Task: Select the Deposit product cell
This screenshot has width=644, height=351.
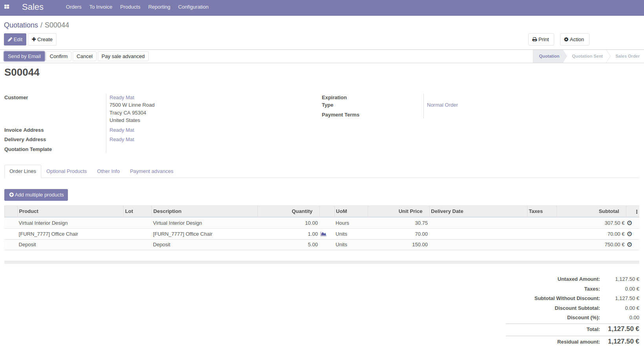Action: (70, 245)
